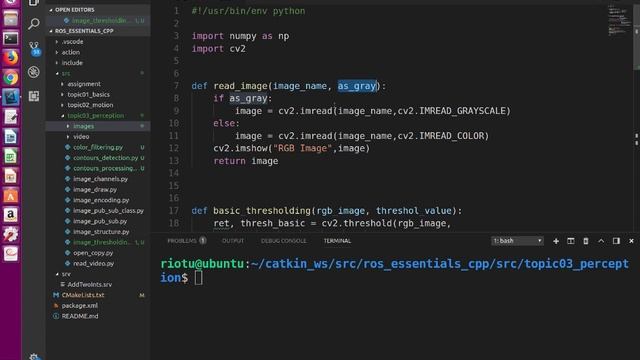Create a new terminal with the plus icon
The height and width of the screenshot is (360, 640).
click(x=556, y=241)
